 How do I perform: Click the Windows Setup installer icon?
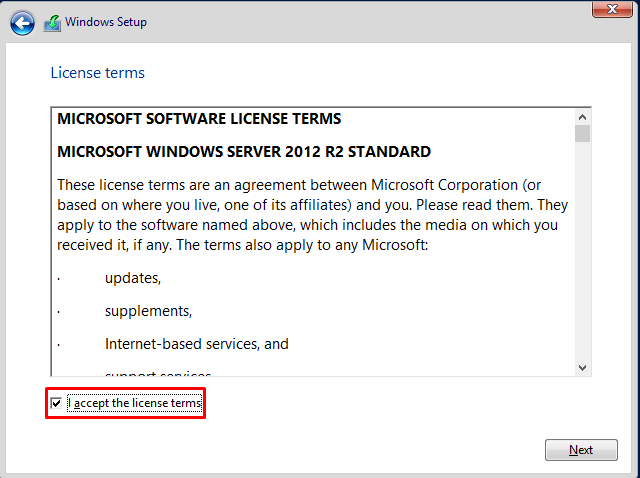click(x=52, y=23)
